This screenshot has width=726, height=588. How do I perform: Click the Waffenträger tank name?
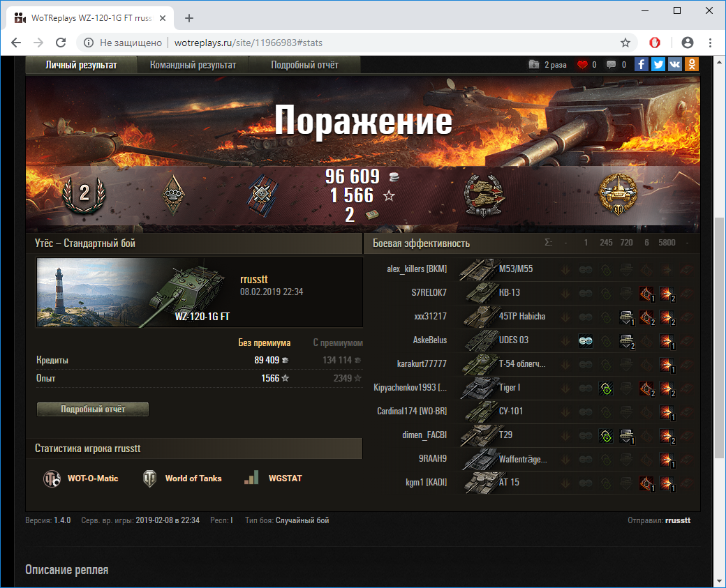(523, 460)
